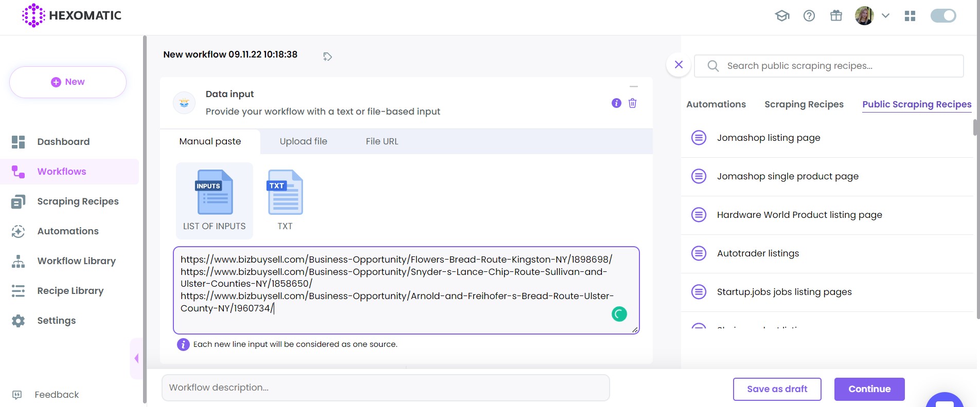Image resolution: width=980 pixels, height=407 pixels.
Task: Open Workflow Library in the sidebar
Action: pyautogui.click(x=76, y=261)
